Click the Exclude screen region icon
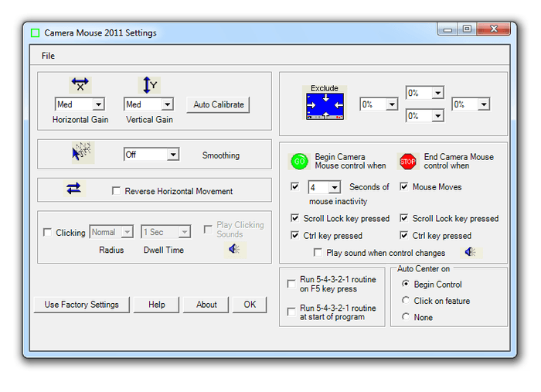Screen dimensions: 541x392 point(325,103)
